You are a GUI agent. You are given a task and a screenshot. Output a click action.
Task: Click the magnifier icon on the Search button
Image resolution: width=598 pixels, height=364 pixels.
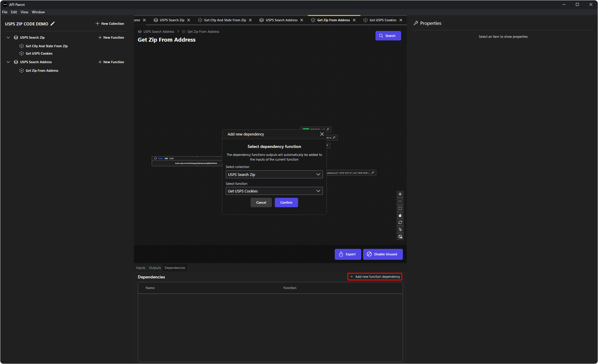[381, 36]
